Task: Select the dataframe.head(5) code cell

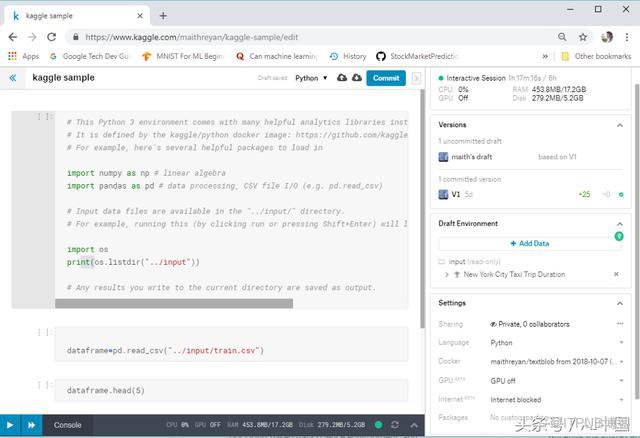Action: [x=231, y=390]
